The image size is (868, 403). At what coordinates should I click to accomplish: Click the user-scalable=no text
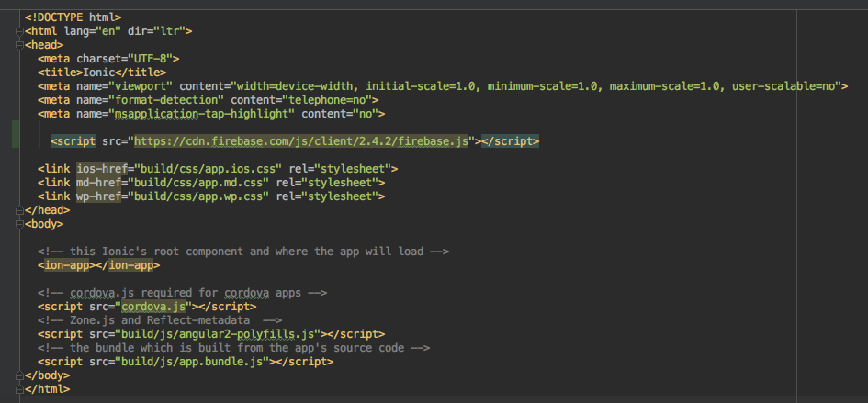pyautogui.click(x=783, y=85)
